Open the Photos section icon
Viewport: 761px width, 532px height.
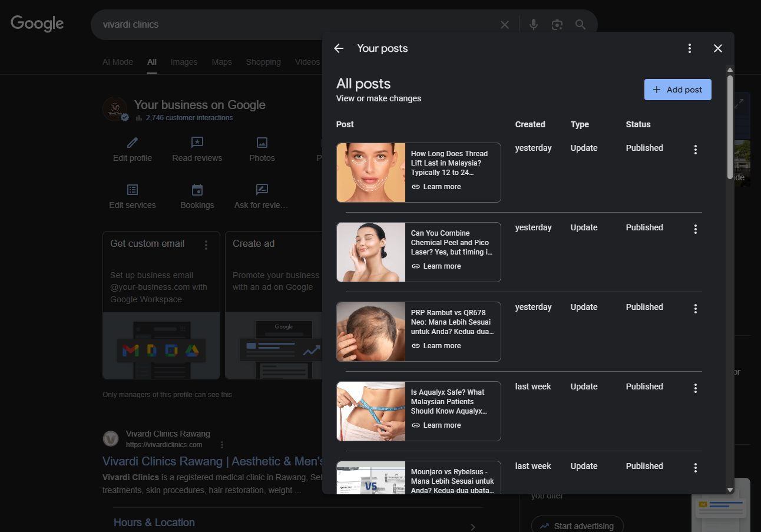coord(262,143)
